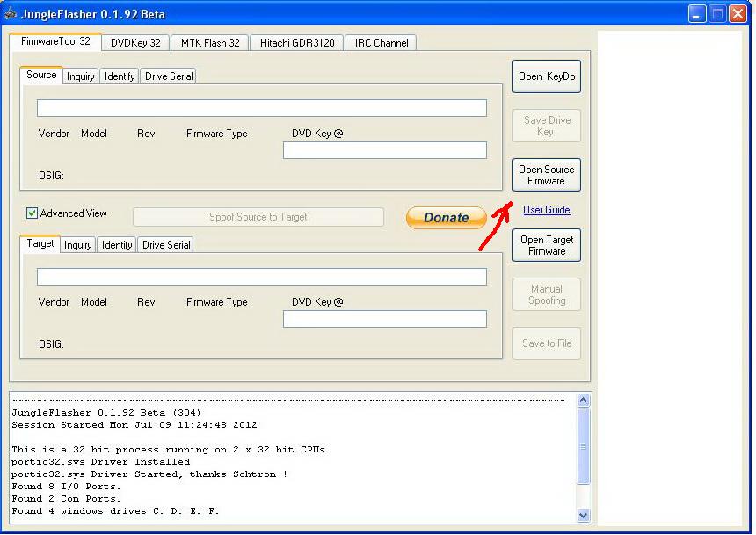Open the Source panel Drive Serial tab
This screenshot has height=535, width=756.
point(169,76)
